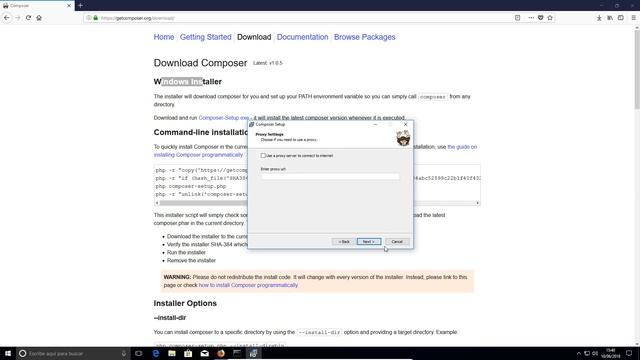The width and height of the screenshot is (640, 360).
Task: Launch Microsoft Edge from taskbar
Action: 156,353
